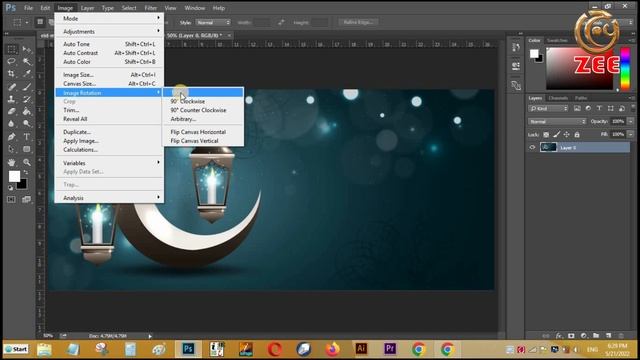Toggle adjustment layer filter
The image size is (640, 360).
(x=588, y=108)
